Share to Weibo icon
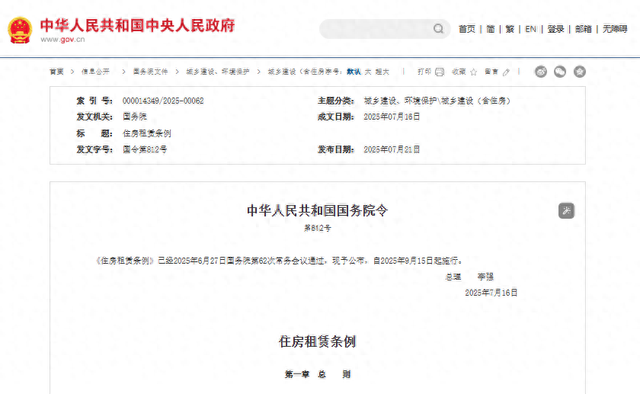Image resolution: width=640 pixels, height=394 pixels. click(541, 72)
